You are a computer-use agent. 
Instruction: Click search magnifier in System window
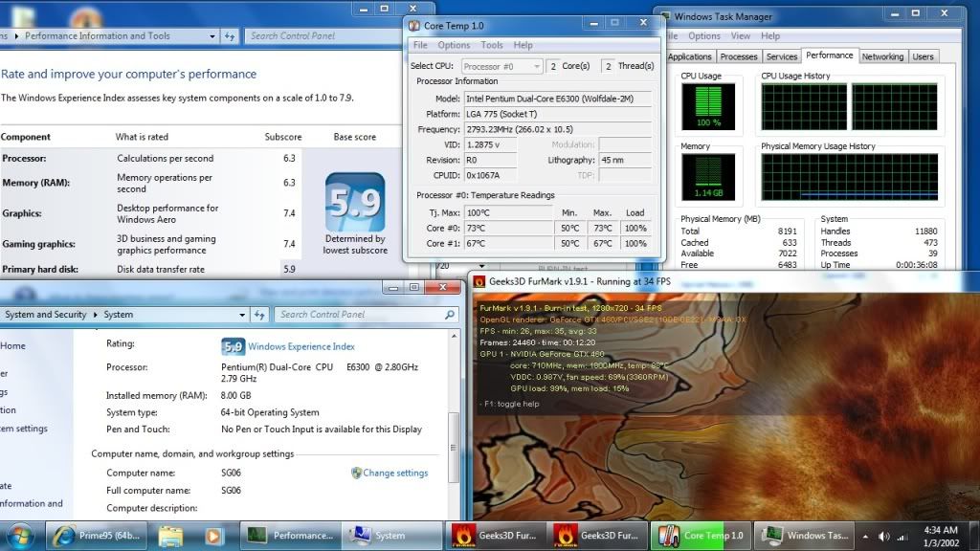pos(450,315)
